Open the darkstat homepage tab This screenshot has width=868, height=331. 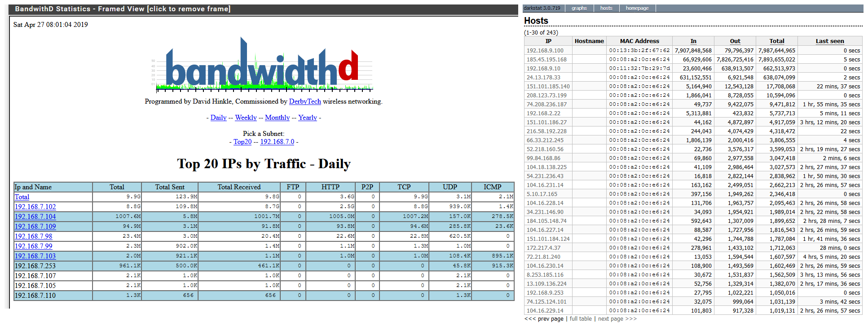637,8
